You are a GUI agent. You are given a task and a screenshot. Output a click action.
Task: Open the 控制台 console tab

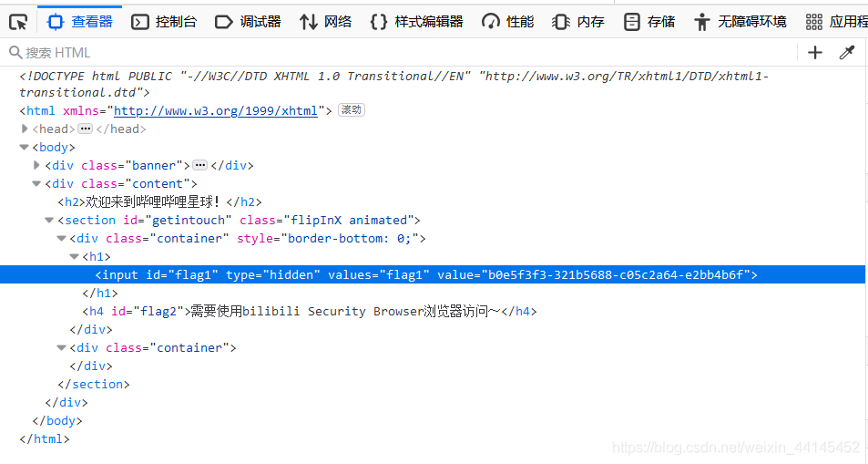click(x=164, y=22)
